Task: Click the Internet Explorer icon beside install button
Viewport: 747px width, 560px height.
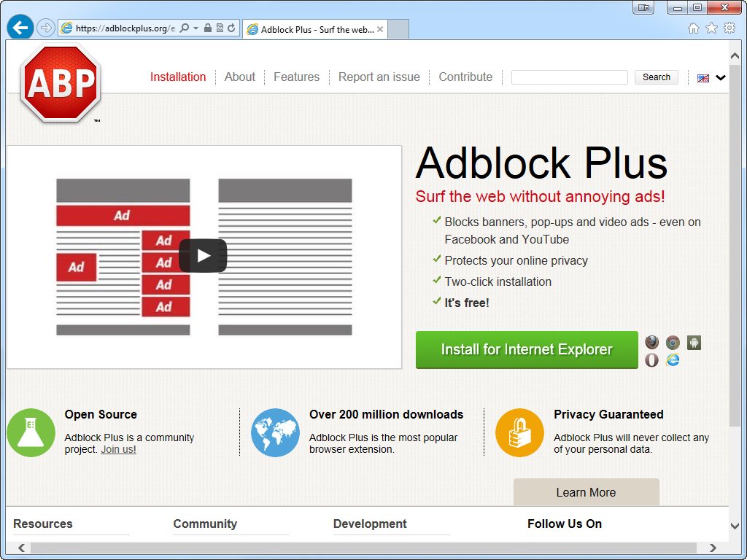Action: coord(673,360)
